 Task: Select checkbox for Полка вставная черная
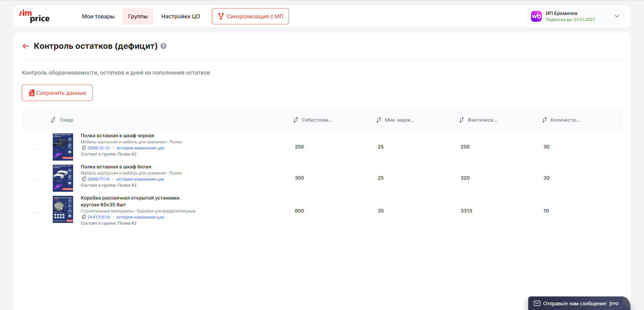click(35, 146)
